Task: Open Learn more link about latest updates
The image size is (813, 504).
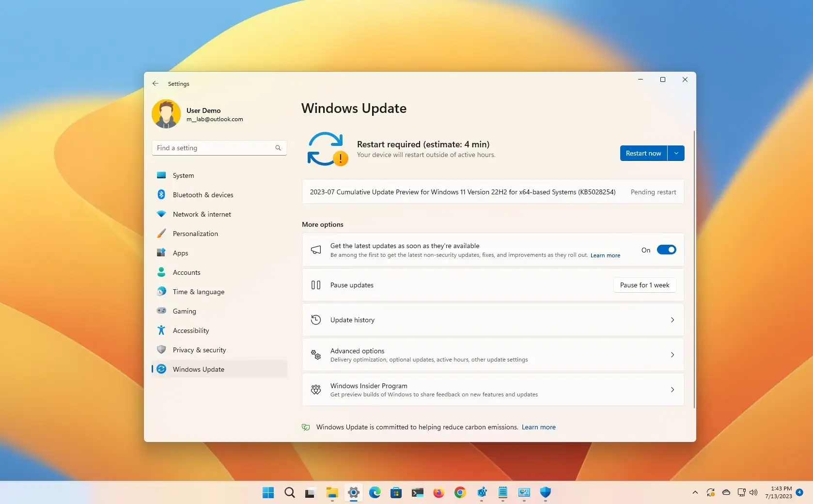Action: (x=605, y=255)
